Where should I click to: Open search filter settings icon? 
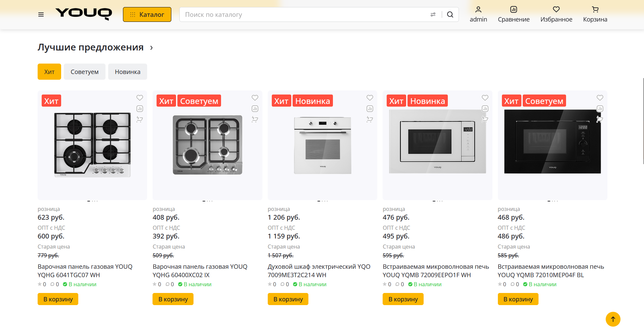coord(433,14)
